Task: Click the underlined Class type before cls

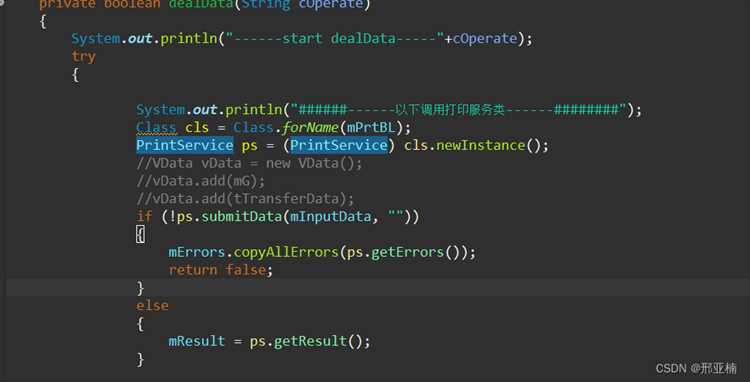Action: click(x=156, y=128)
